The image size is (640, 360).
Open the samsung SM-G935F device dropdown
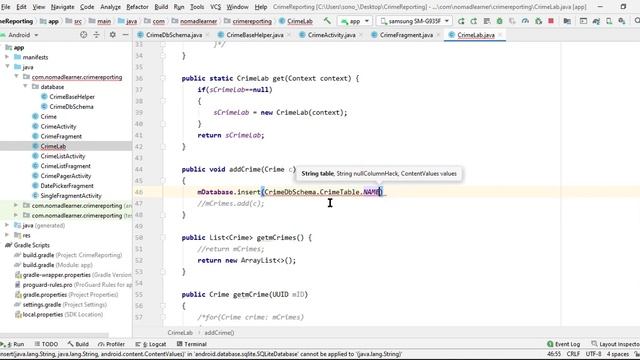point(414,21)
